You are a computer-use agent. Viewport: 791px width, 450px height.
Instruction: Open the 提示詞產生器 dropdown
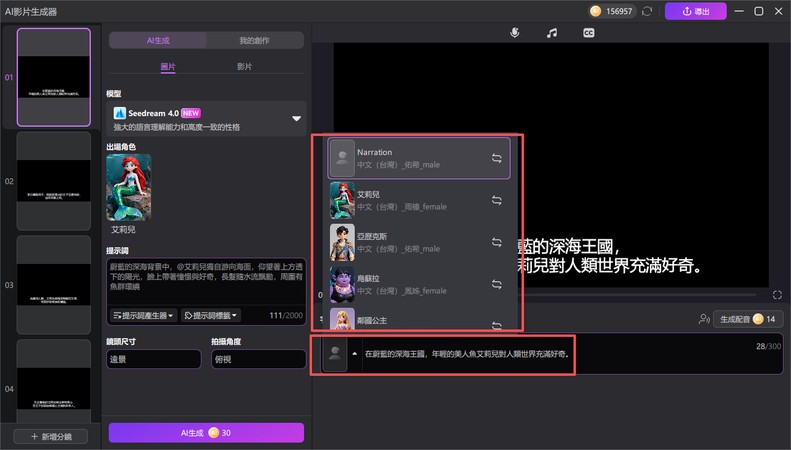(x=143, y=315)
